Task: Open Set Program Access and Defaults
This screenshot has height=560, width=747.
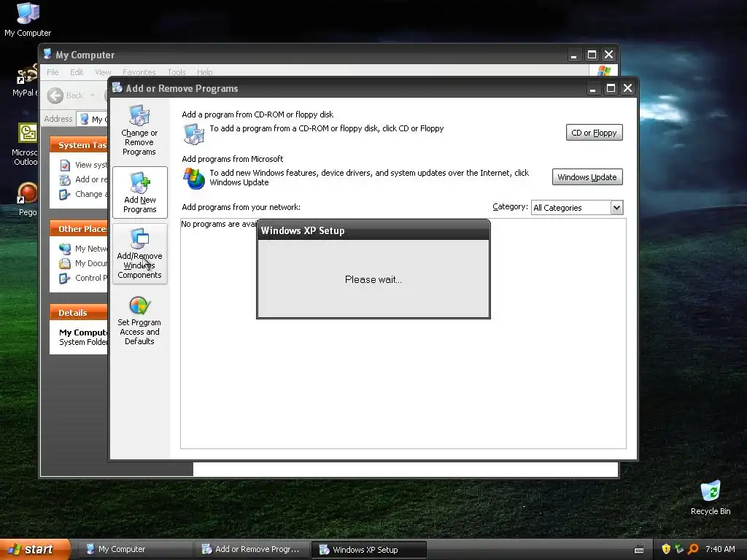Action: coord(139,320)
